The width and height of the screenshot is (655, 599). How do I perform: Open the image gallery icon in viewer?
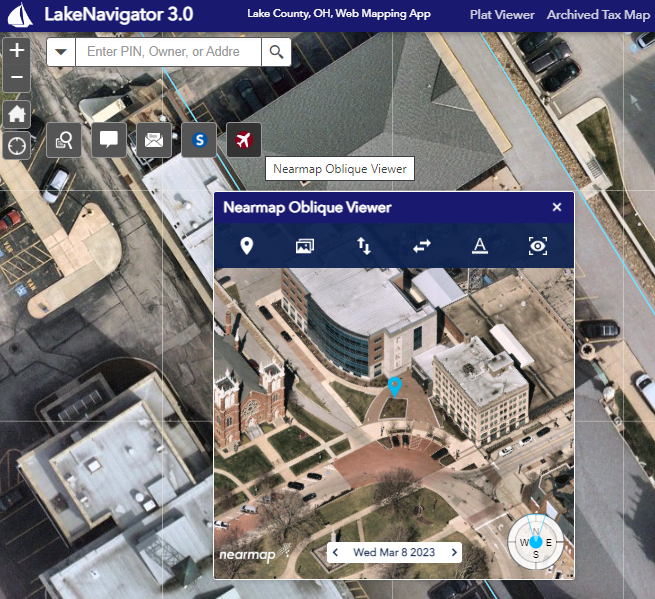click(305, 246)
